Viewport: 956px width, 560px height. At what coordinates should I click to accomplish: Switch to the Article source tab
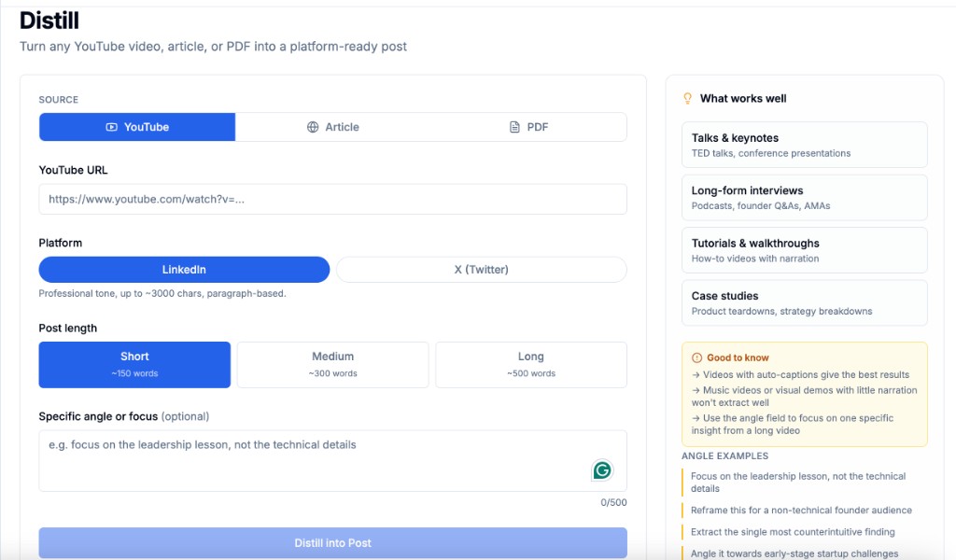pyautogui.click(x=332, y=127)
